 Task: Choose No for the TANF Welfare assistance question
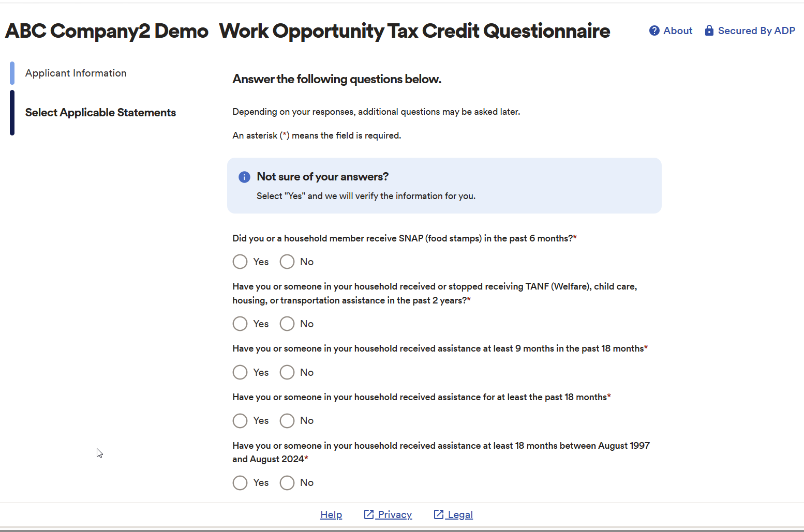tap(287, 324)
